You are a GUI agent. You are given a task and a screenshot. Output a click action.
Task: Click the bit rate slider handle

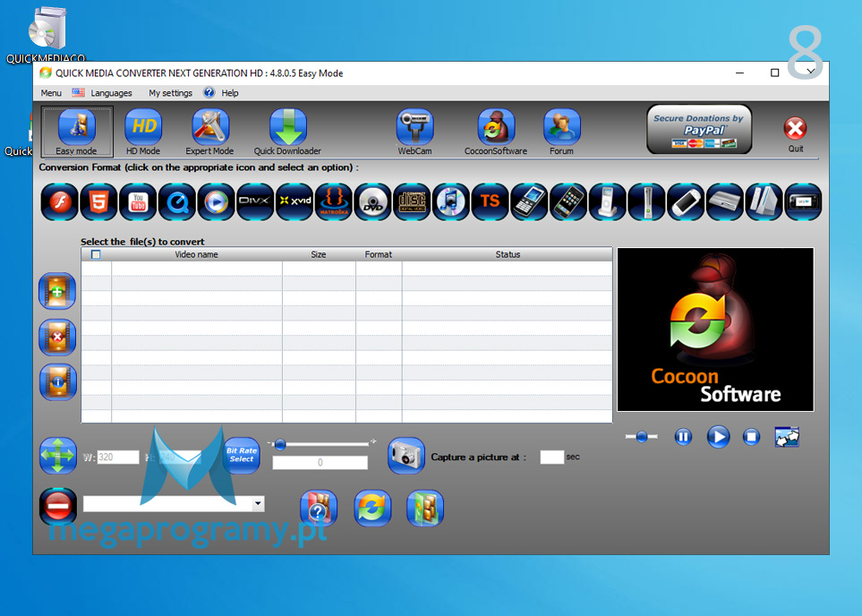280,444
